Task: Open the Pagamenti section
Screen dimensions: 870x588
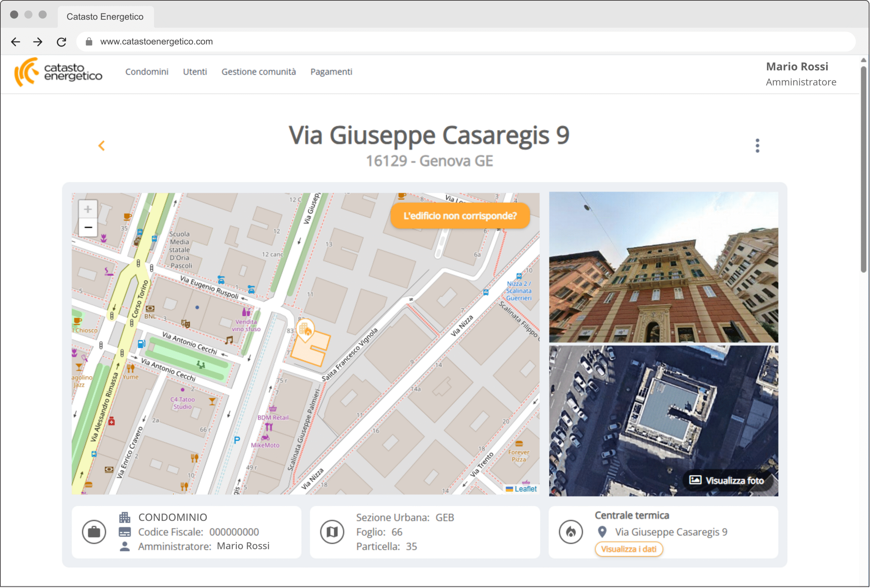Action: (x=331, y=71)
